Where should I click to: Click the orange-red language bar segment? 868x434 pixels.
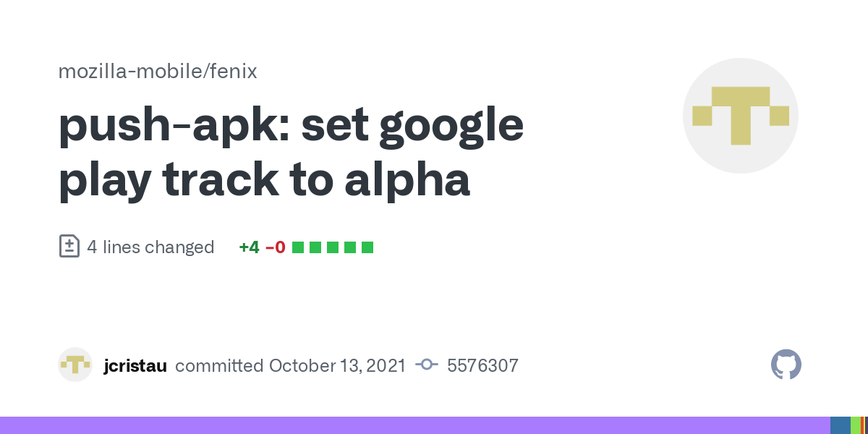tap(862, 425)
